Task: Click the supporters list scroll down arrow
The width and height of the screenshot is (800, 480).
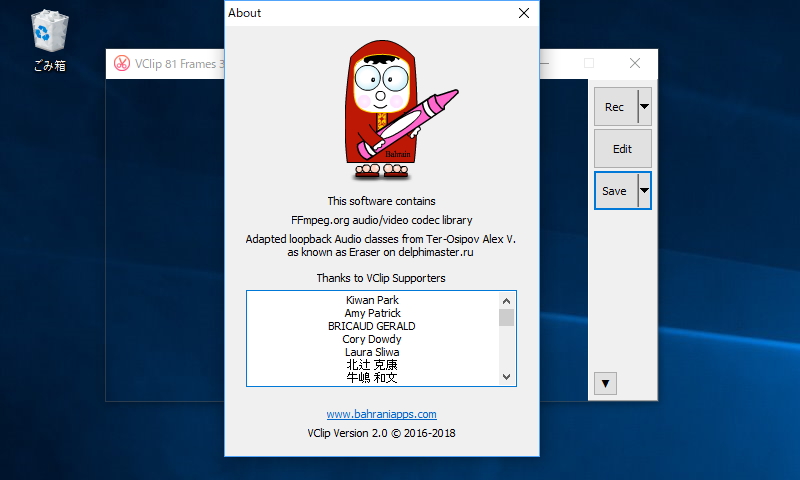Action: (506, 377)
